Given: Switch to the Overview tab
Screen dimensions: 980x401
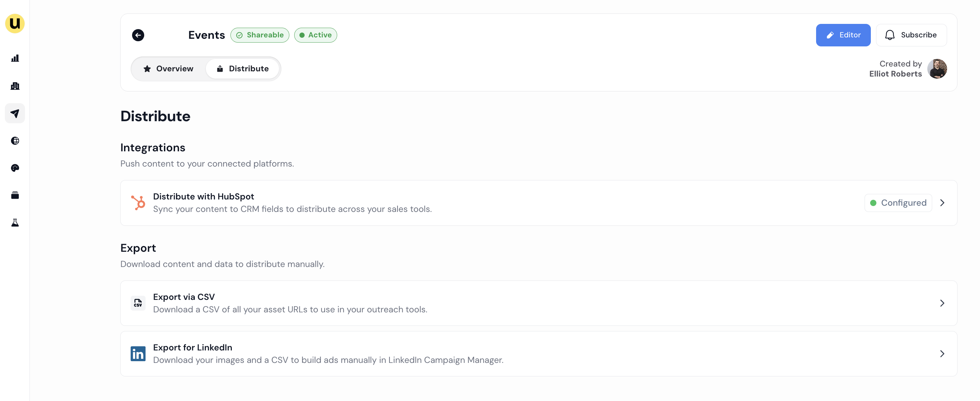Looking at the screenshot, I should click(x=168, y=69).
